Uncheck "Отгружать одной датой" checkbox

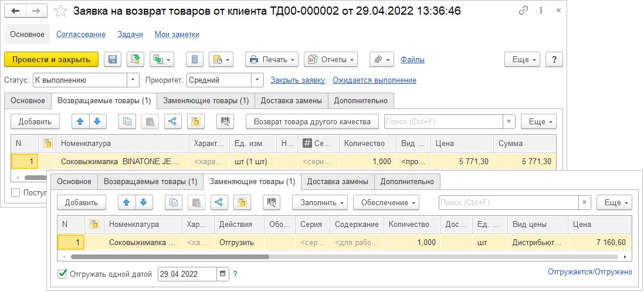point(62,274)
